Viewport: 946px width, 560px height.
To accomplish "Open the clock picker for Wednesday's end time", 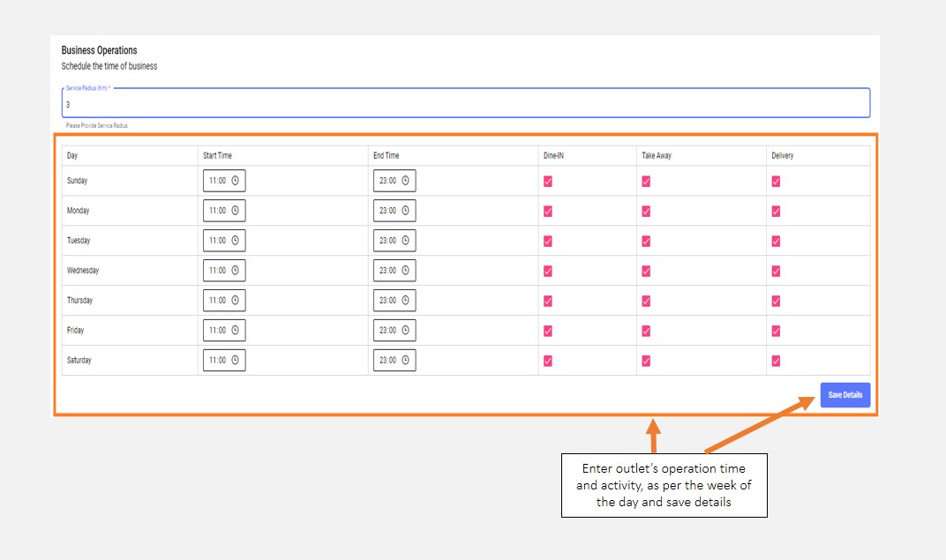I will [x=405, y=271].
